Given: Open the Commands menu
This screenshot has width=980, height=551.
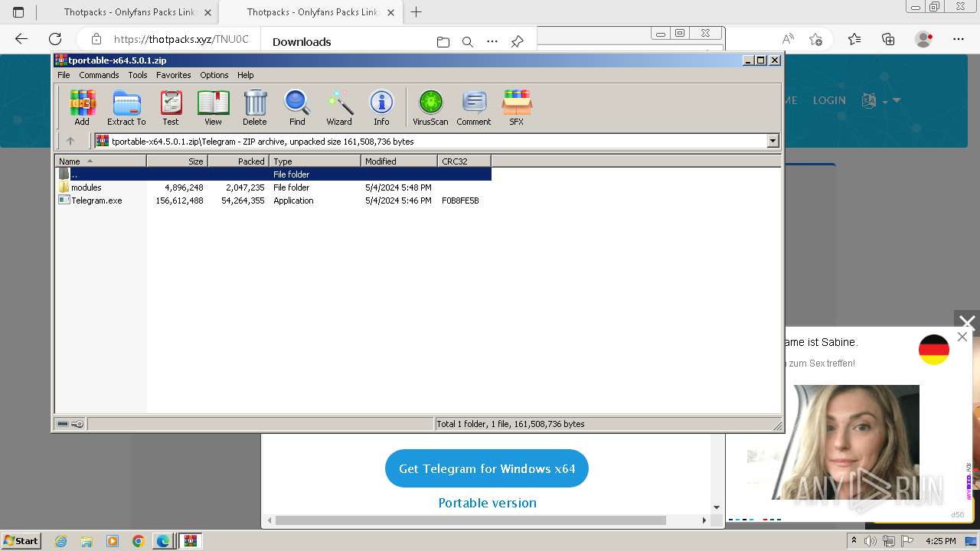Looking at the screenshot, I should (x=99, y=75).
